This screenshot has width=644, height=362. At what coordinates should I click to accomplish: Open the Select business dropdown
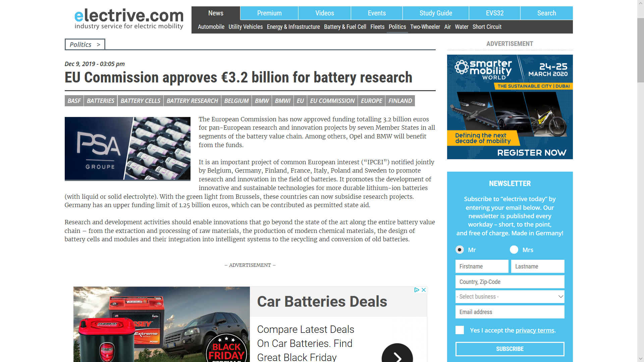pyautogui.click(x=510, y=297)
